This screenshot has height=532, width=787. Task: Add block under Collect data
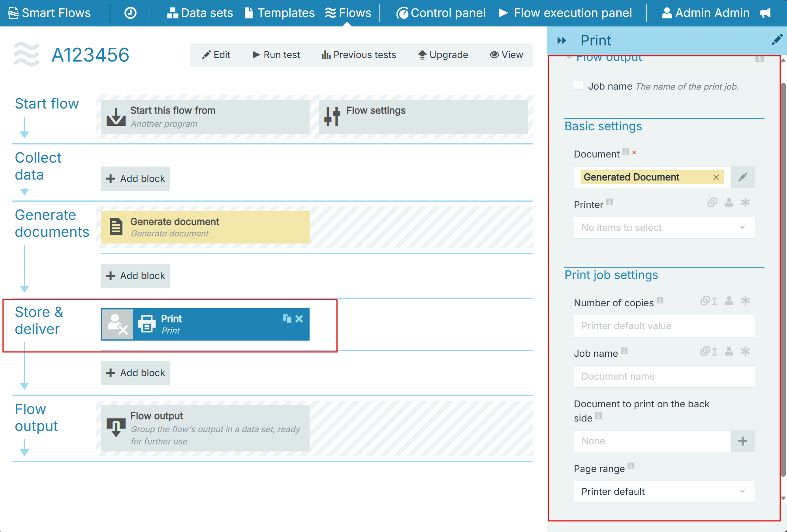[x=135, y=179]
